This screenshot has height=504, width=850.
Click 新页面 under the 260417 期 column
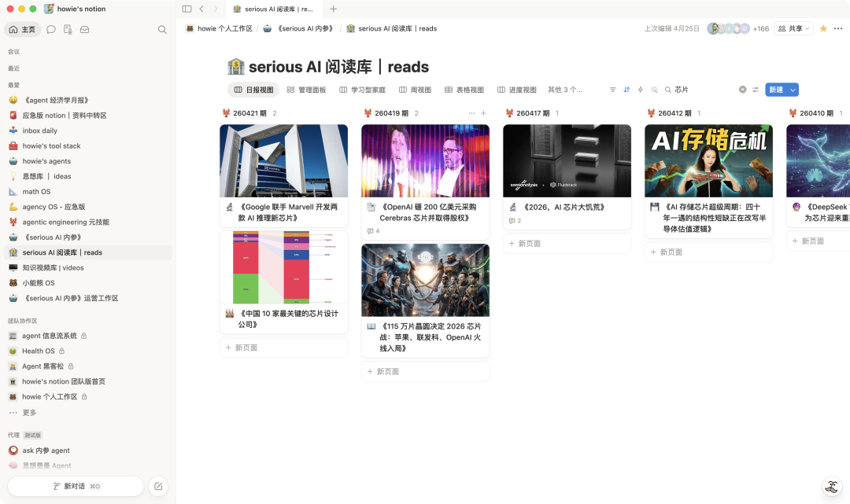click(567, 244)
